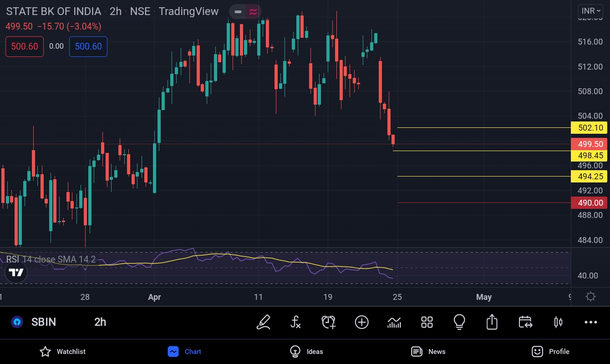Open the 2h interval selector
610x364 pixels.
[100, 322]
